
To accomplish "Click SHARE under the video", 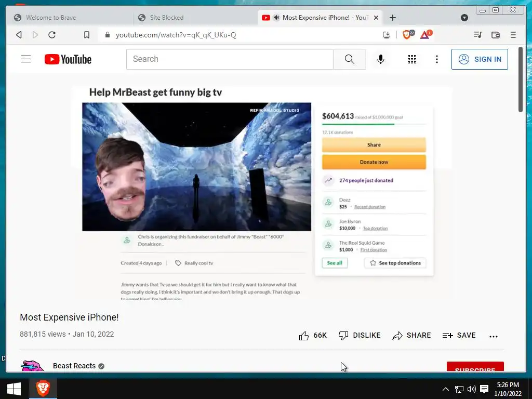I will point(411,336).
